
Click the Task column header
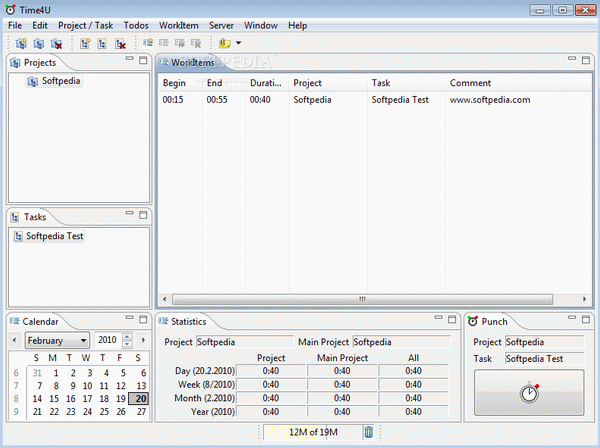[x=406, y=83]
